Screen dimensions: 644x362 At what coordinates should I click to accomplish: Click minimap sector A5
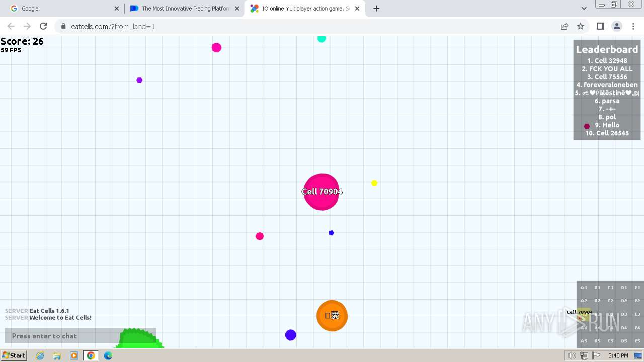point(584,341)
